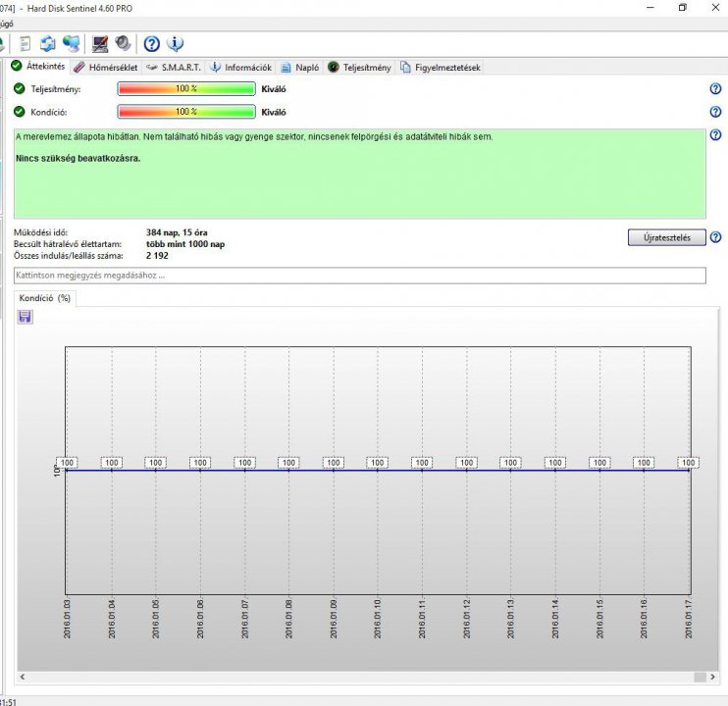Click the Újratesztelés button
This screenshot has height=706, width=728.
pos(667,237)
